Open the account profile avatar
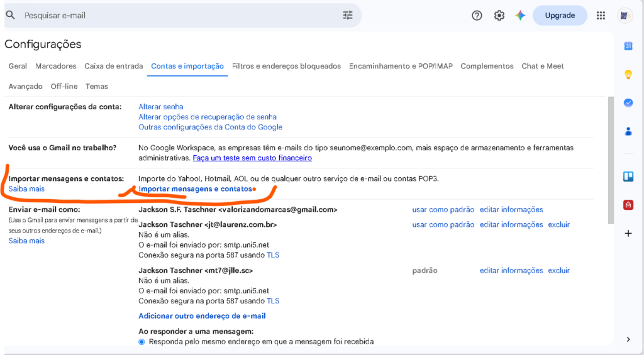 (x=625, y=16)
